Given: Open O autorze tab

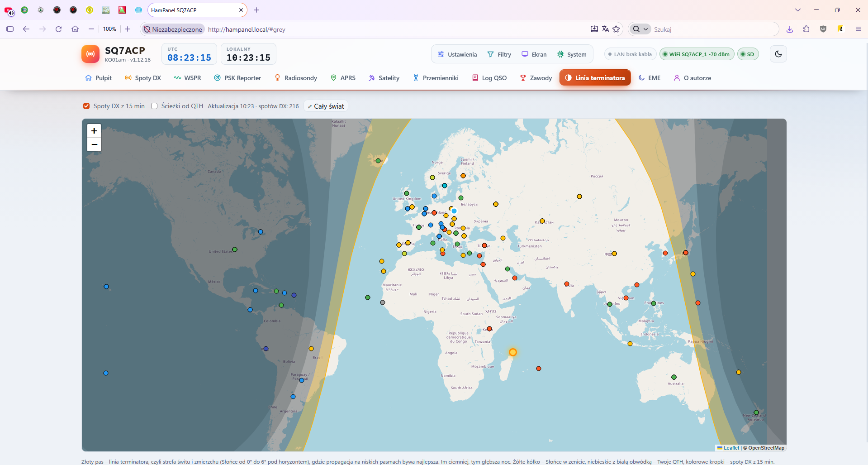Looking at the screenshot, I should click(692, 78).
